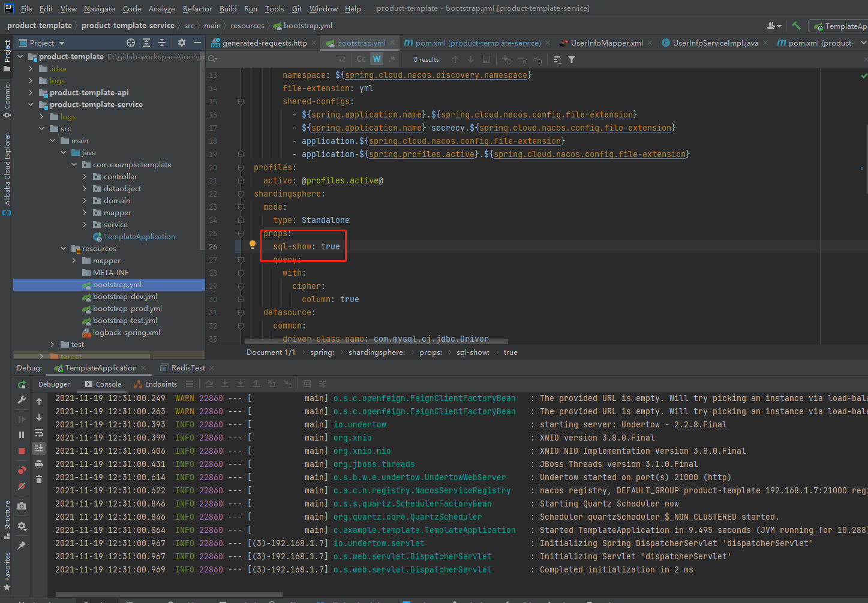Open the Structure tool window
The width and height of the screenshot is (868, 603).
[7, 520]
